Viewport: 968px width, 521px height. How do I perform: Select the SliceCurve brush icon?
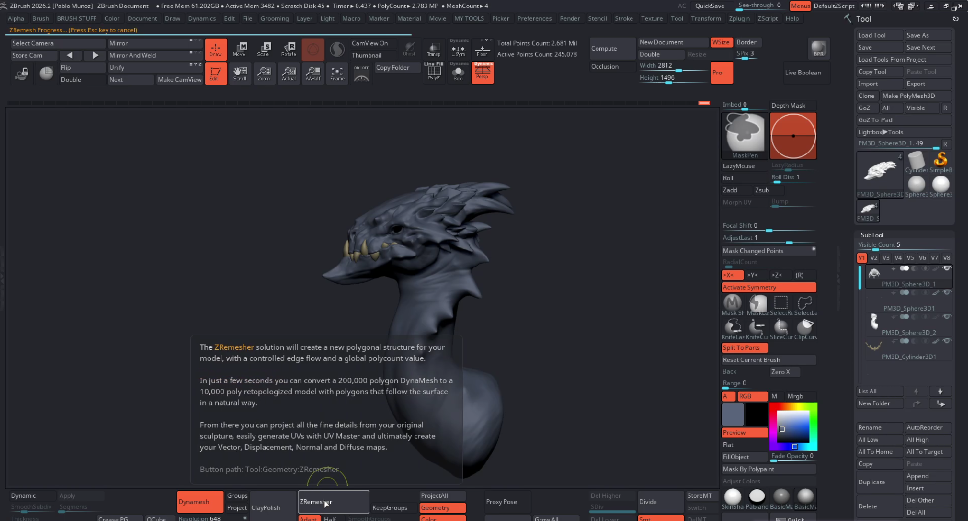[x=781, y=328]
